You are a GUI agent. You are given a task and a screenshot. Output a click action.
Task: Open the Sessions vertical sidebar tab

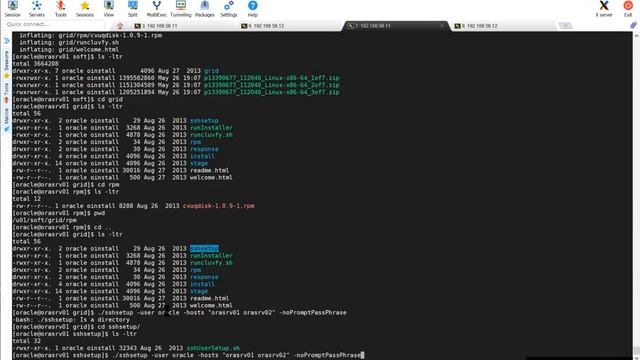coord(7,64)
